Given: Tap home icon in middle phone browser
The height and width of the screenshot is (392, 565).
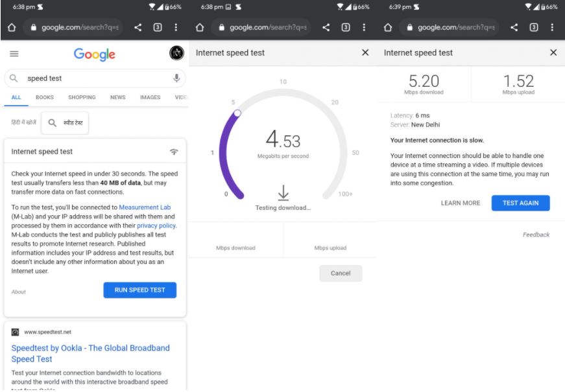Looking at the screenshot, I should tap(200, 27).
